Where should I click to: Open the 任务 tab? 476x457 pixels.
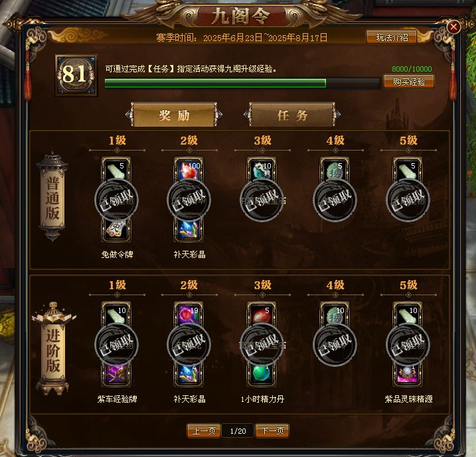click(x=292, y=115)
